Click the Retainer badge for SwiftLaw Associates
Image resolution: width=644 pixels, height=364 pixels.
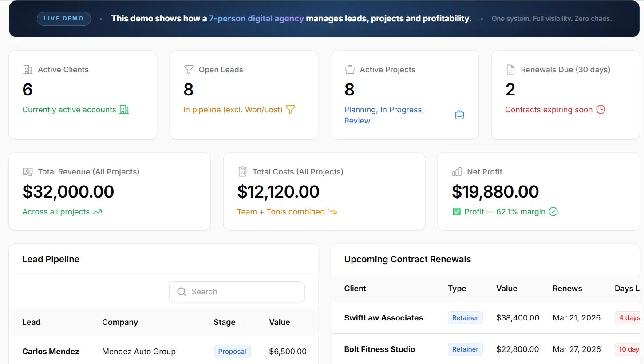pyautogui.click(x=465, y=317)
